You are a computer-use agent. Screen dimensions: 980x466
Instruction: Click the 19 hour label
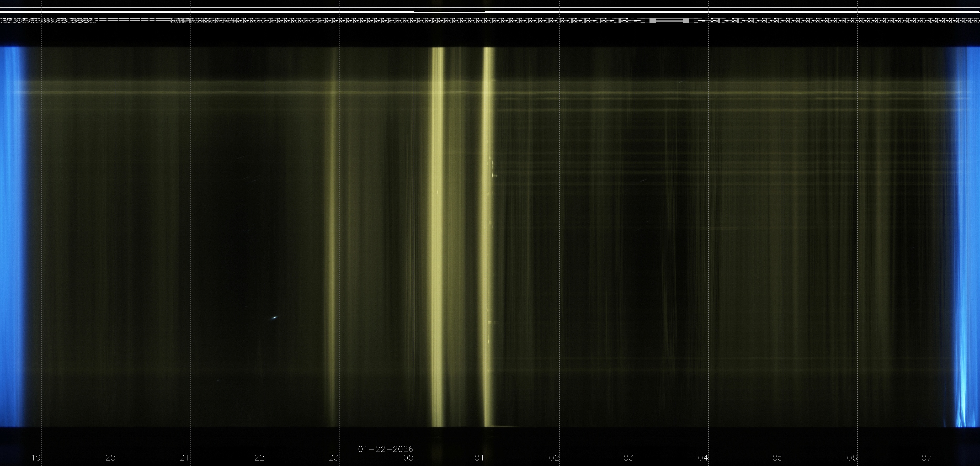[36, 458]
